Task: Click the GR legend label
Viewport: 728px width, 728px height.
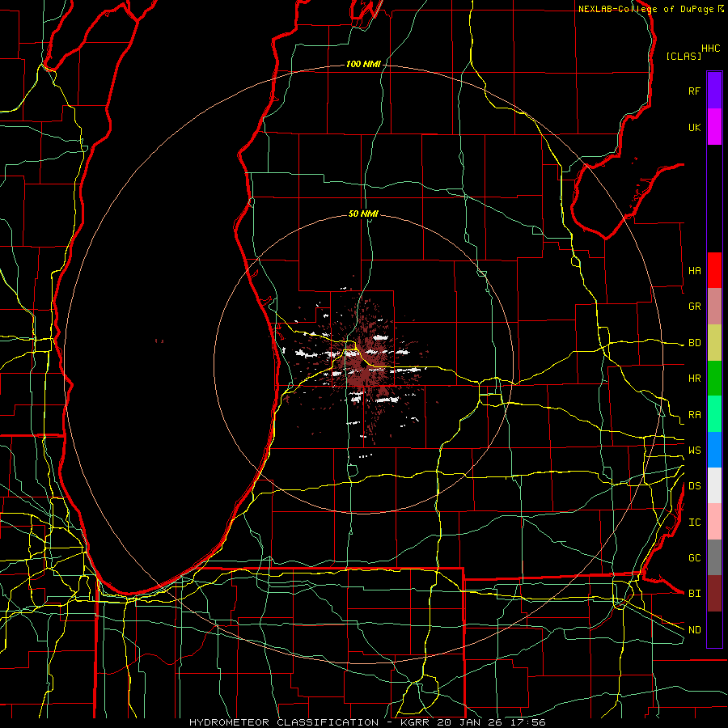Action: pyautogui.click(x=694, y=307)
